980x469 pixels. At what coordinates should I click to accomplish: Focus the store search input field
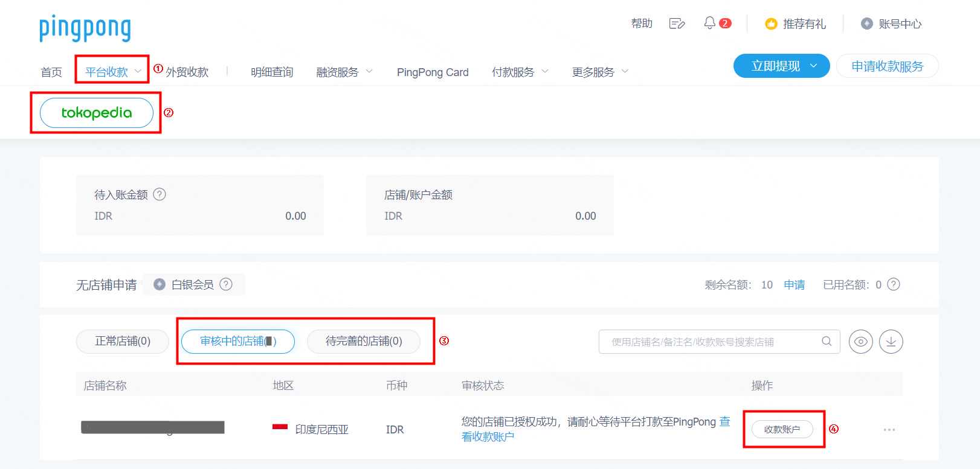click(719, 342)
